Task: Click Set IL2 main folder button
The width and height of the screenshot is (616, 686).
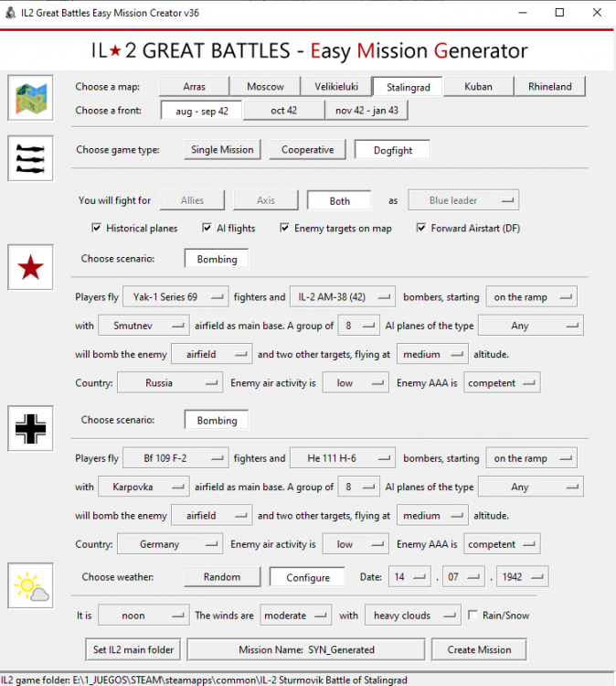Action: 133,649
